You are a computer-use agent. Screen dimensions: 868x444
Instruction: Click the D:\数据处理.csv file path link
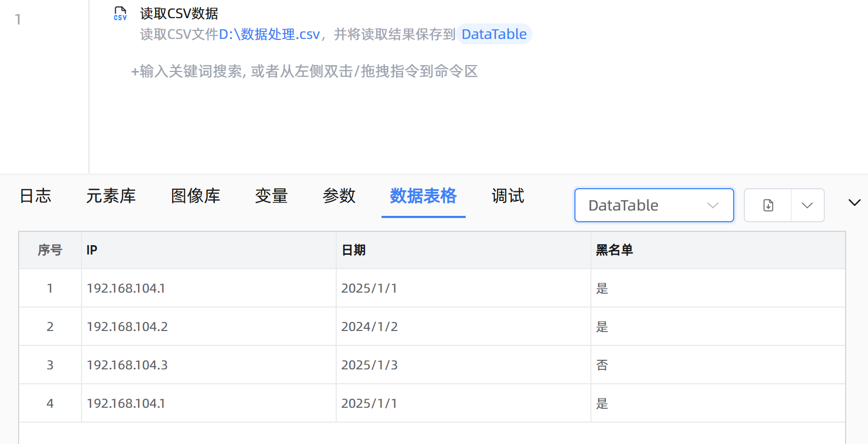click(269, 34)
